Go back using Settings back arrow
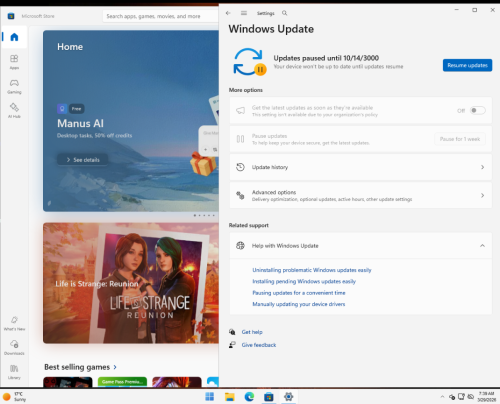Image resolution: width=500 pixels, height=404 pixels. (228, 13)
